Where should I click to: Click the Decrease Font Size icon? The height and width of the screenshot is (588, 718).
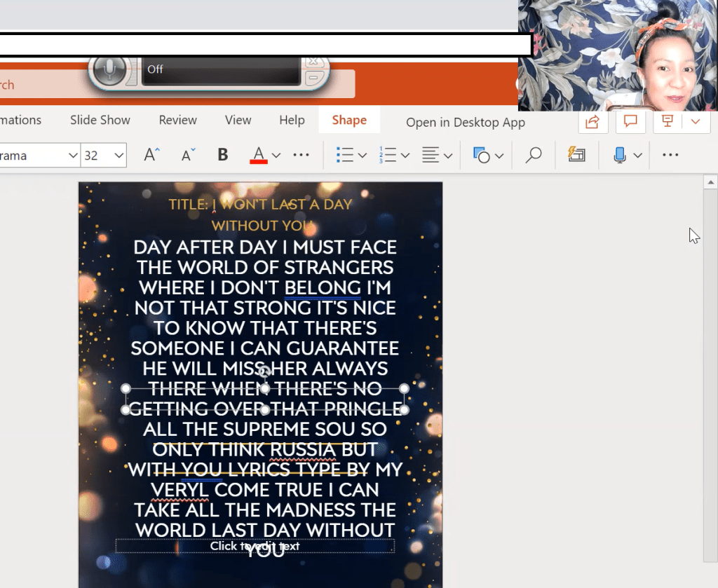pos(188,155)
